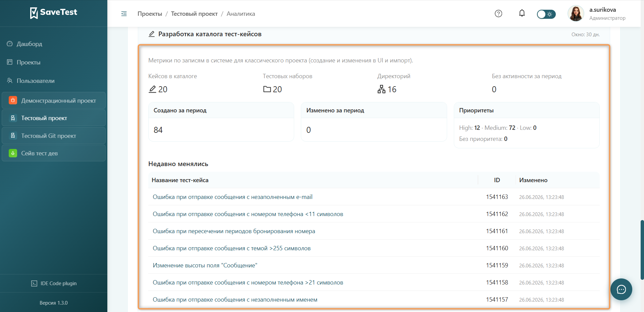This screenshot has height=312, width=644.
Task: Collapse the sidebar menu icon
Action: [124, 14]
